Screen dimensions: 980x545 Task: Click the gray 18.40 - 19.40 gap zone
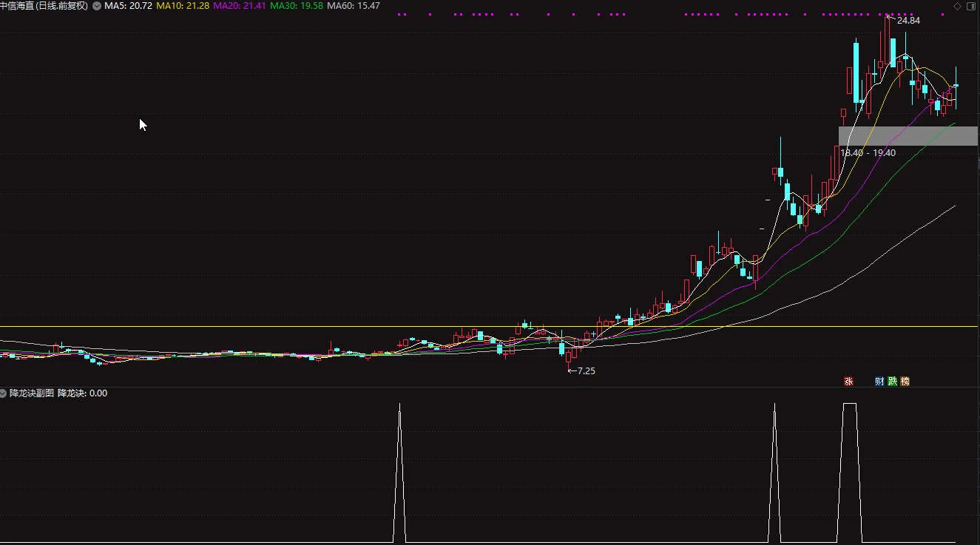908,136
